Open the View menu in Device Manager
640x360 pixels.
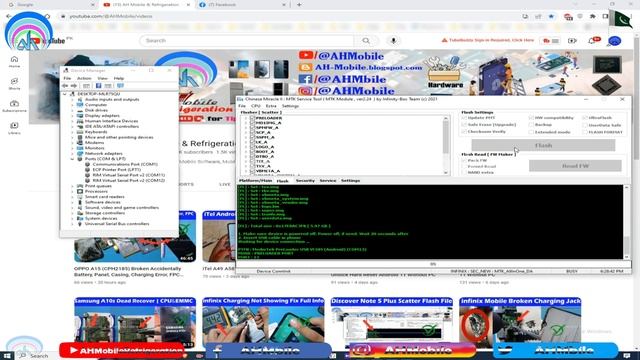pyautogui.click(x=102, y=78)
